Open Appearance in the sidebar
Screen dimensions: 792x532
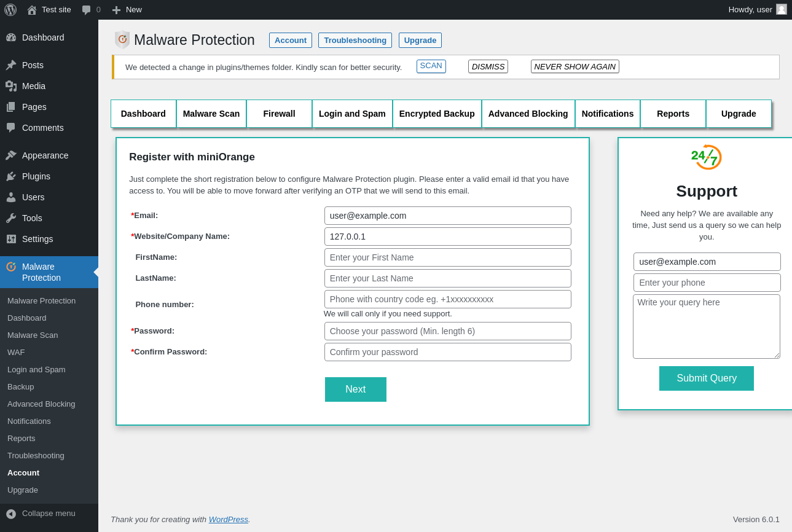[x=45, y=155]
